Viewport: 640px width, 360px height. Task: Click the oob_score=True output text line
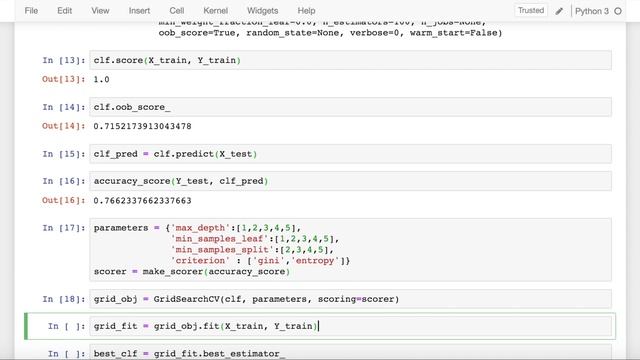click(330, 33)
